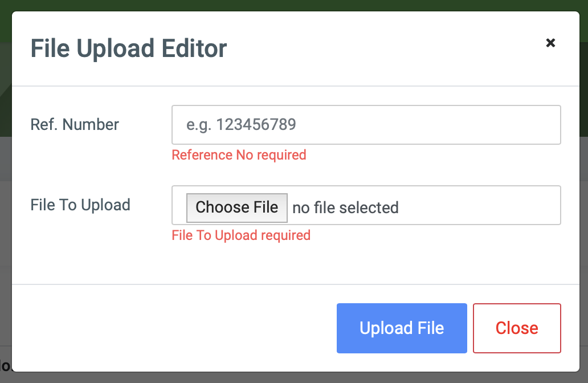588x383 pixels.
Task: Click the e.g. 123456789 placeholder field
Action: pyautogui.click(x=365, y=124)
